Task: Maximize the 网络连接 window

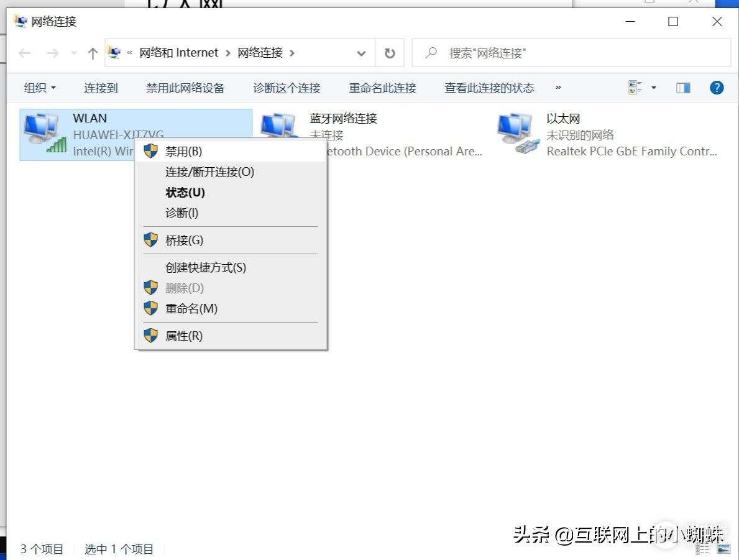Action: tap(673, 22)
